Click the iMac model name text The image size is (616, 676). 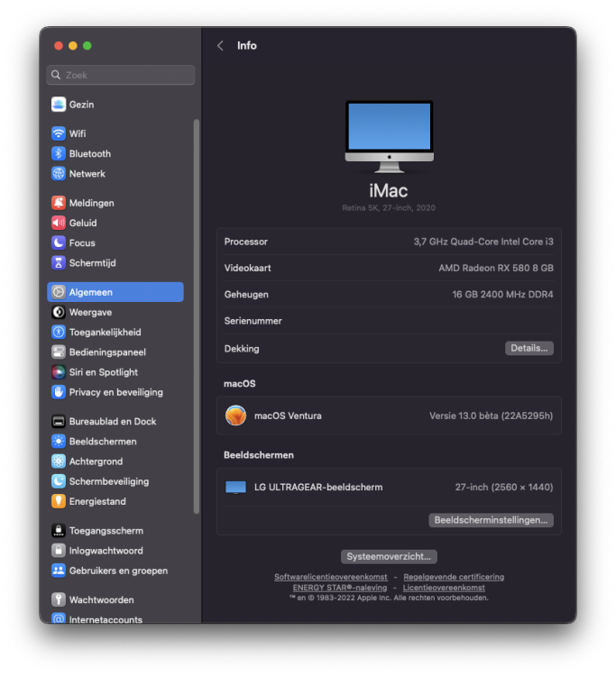[388, 190]
